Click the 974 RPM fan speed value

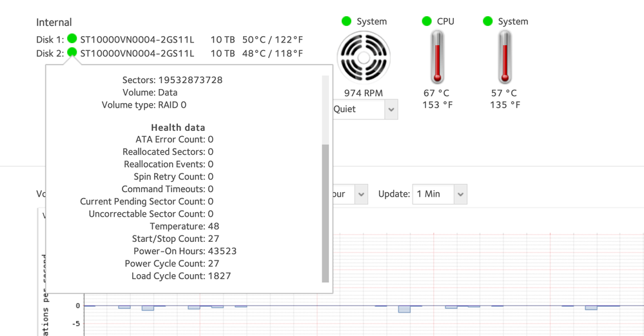[x=364, y=94]
